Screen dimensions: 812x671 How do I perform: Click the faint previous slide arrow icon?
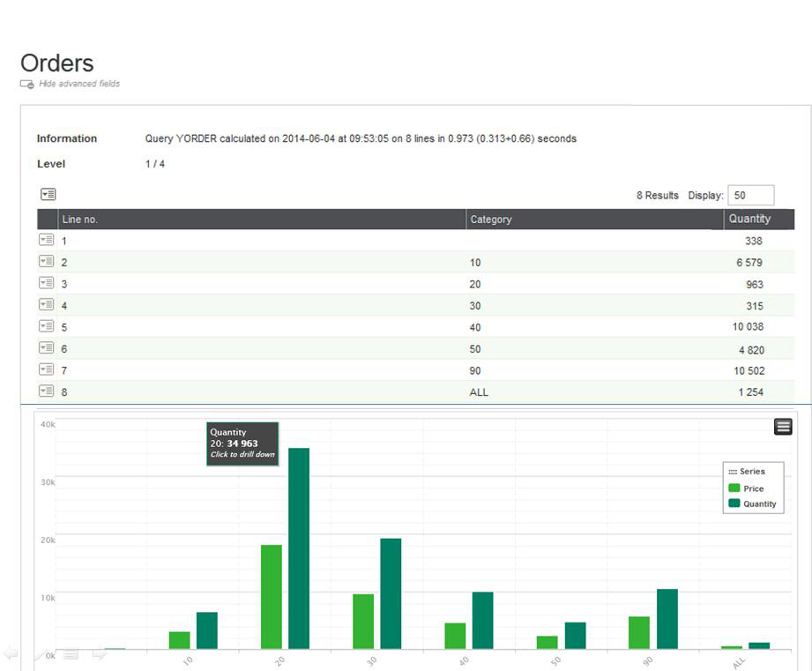[11, 653]
